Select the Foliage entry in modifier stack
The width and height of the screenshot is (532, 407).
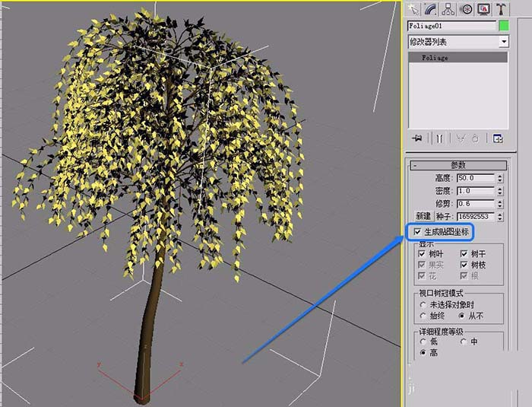click(x=458, y=58)
